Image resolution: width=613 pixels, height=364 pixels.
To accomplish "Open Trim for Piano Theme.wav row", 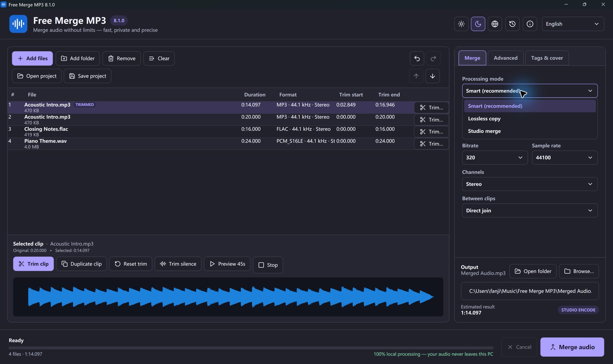I will [431, 144].
